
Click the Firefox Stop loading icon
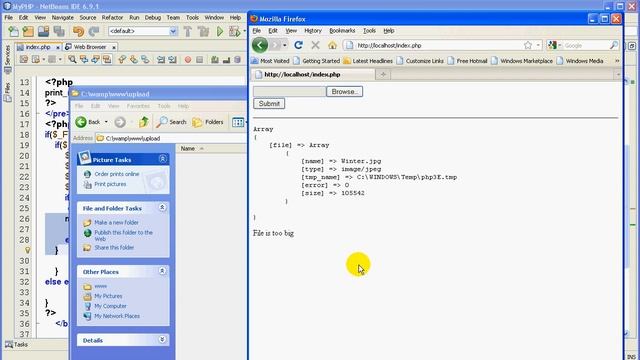pos(315,45)
